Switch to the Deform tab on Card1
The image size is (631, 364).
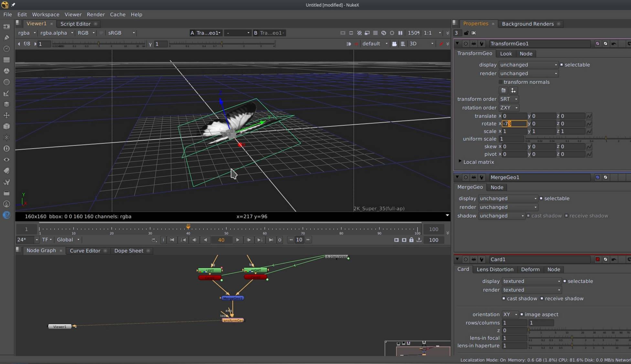click(x=530, y=269)
